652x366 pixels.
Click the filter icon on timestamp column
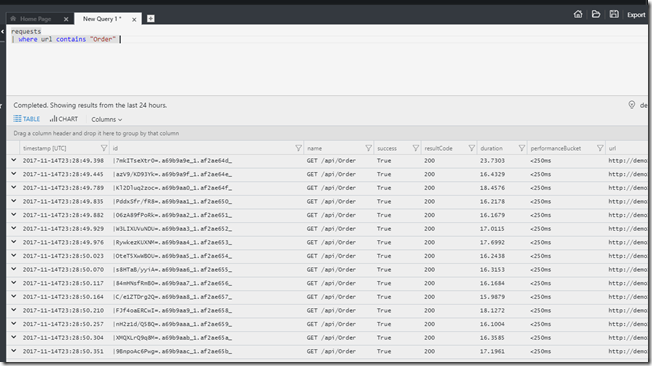104,148
